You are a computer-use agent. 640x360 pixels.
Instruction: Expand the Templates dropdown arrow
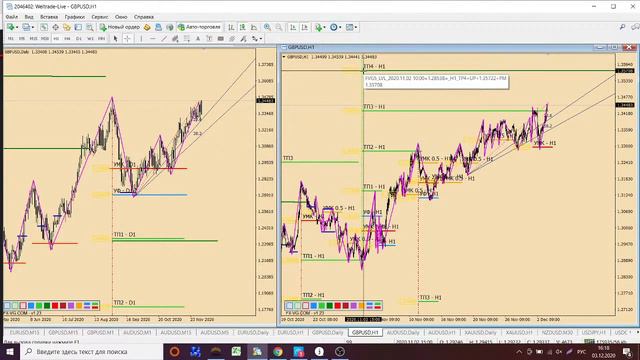356,27
